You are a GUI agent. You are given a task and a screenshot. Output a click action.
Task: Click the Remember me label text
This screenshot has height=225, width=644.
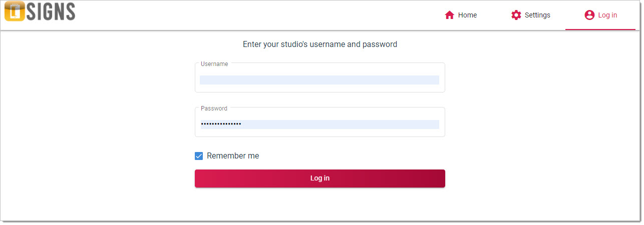(x=233, y=156)
